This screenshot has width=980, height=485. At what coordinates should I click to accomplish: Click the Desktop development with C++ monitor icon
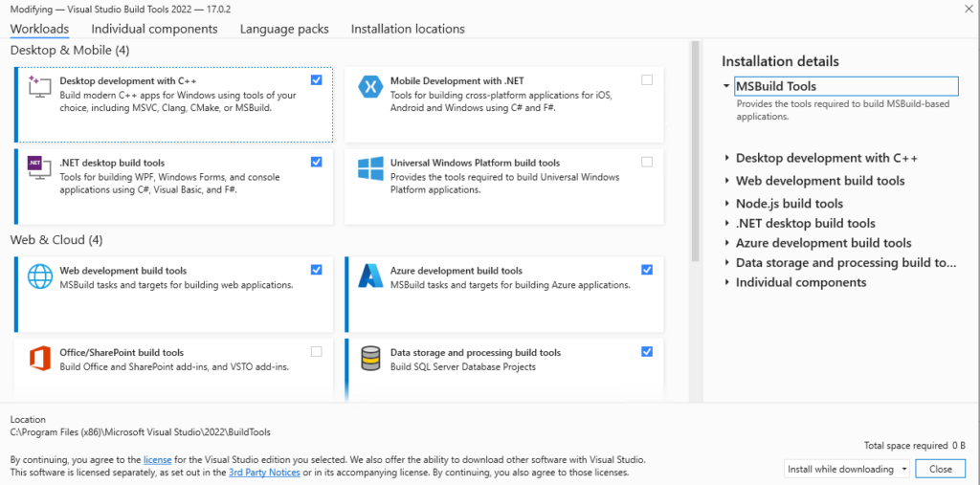click(x=38, y=86)
